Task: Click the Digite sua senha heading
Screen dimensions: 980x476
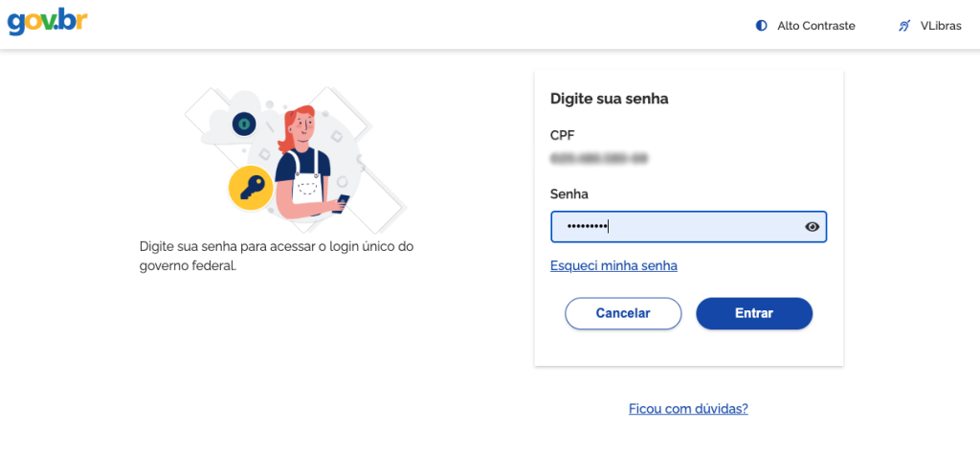Action: 609,99
